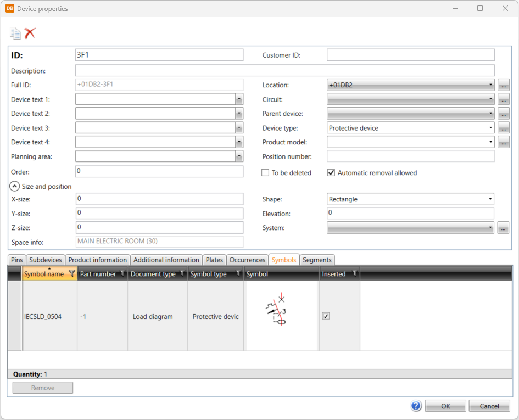Screen dimensions: 519x420
Task: Click the Description input field
Action: (x=284, y=71)
